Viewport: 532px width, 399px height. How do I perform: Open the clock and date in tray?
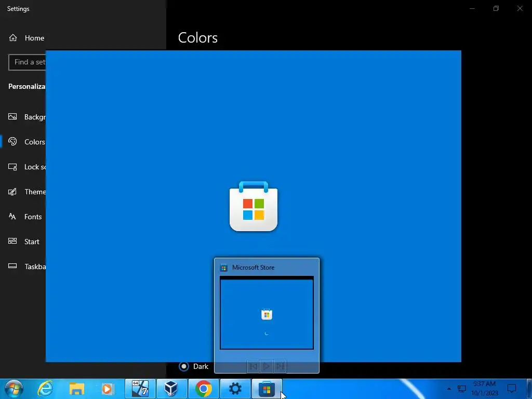tap(485, 389)
